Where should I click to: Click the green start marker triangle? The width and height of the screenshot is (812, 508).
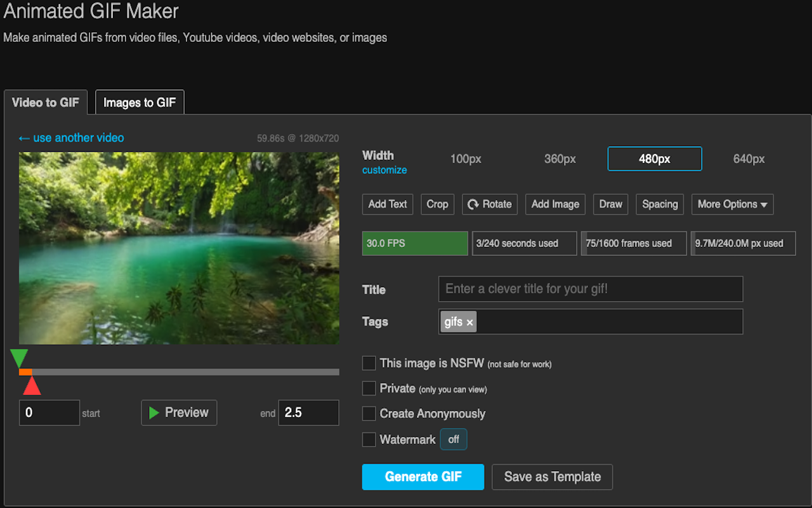[19, 358]
